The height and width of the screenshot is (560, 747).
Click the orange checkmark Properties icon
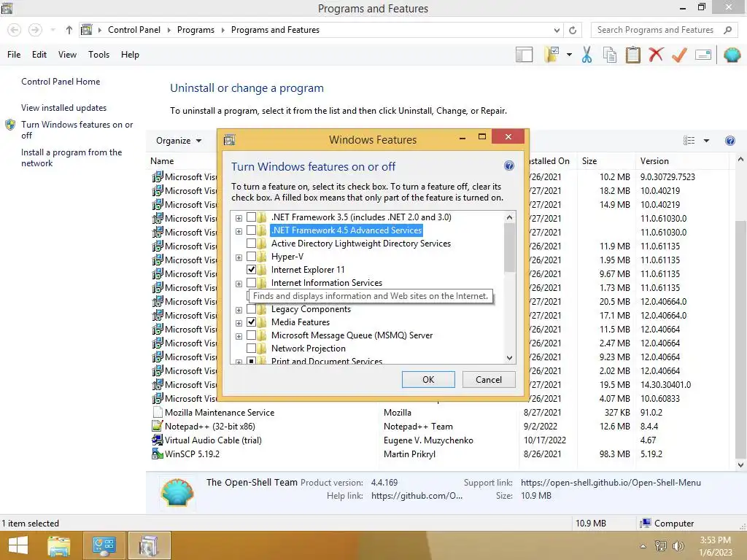pyautogui.click(x=679, y=55)
